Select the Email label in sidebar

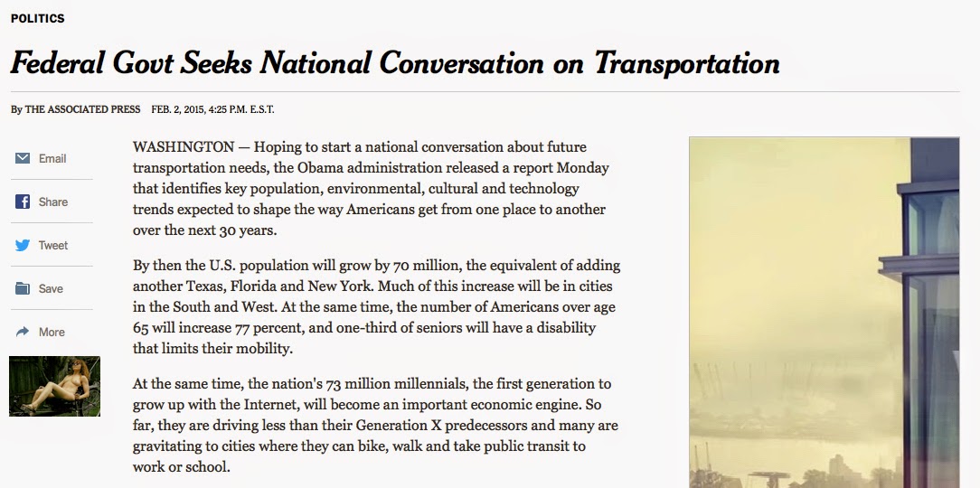coord(52,159)
